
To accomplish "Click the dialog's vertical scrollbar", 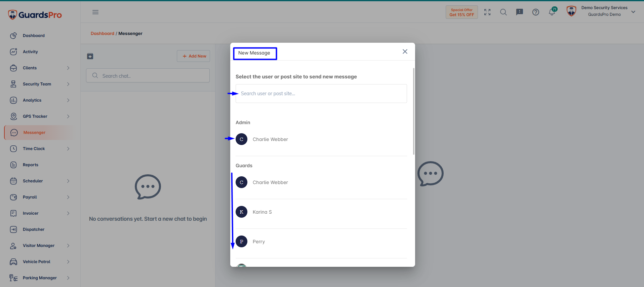I will [x=414, y=111].
